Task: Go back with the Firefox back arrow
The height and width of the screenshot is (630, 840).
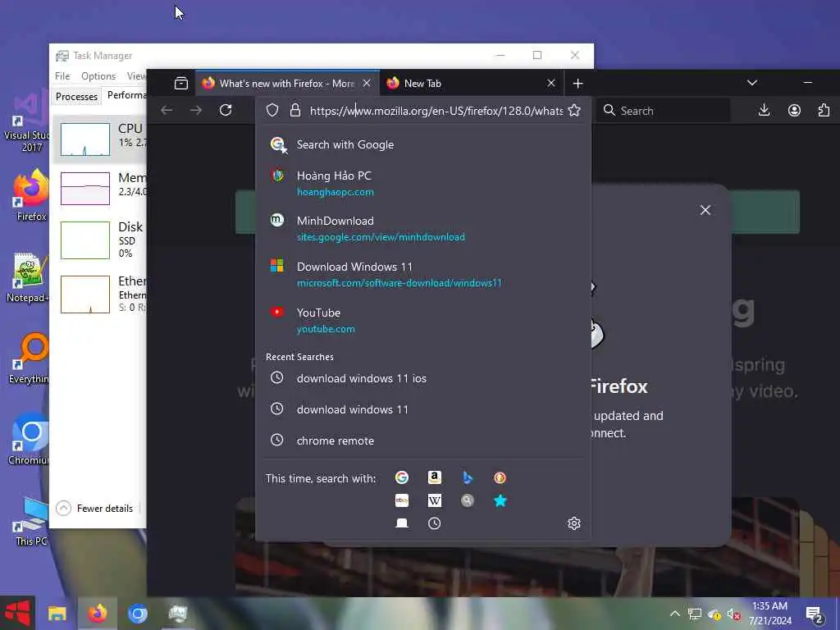Action: pos(167,111)
